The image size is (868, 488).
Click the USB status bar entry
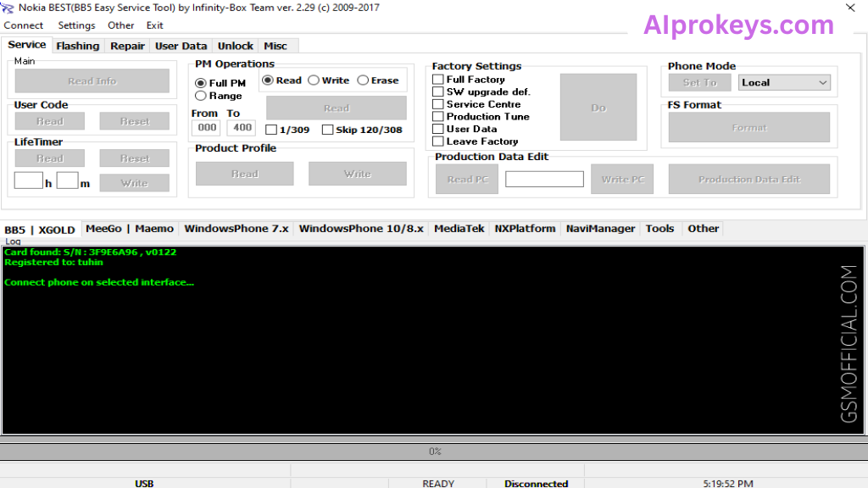coord(144,483)
